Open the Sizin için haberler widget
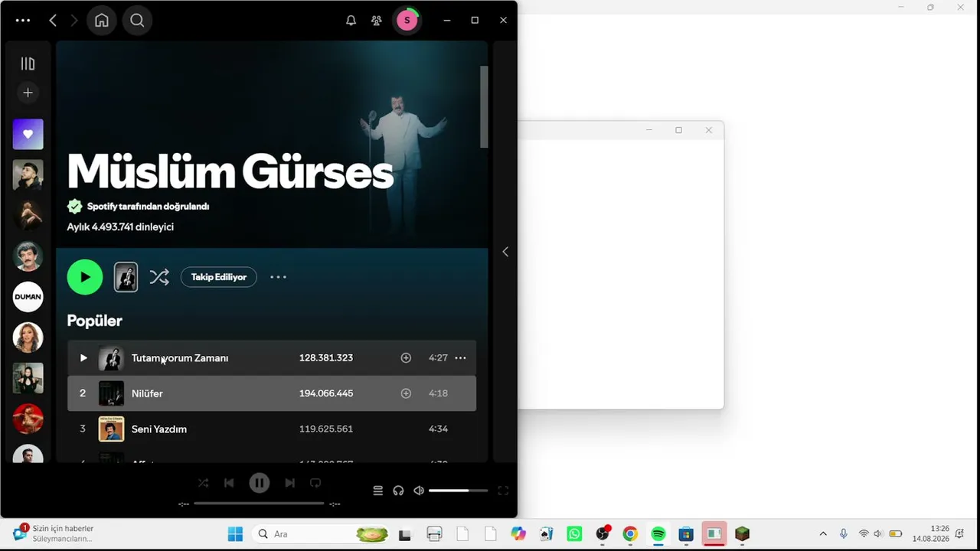This screenshot has width=980, height=551. point(54,533)
